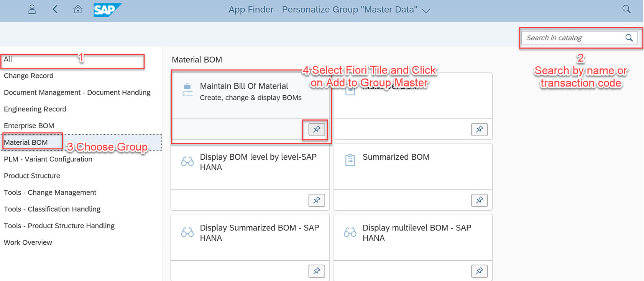The image size is (644, 281).
Task: Expand the App Finder title dropdown arrow
Action: 426,11
